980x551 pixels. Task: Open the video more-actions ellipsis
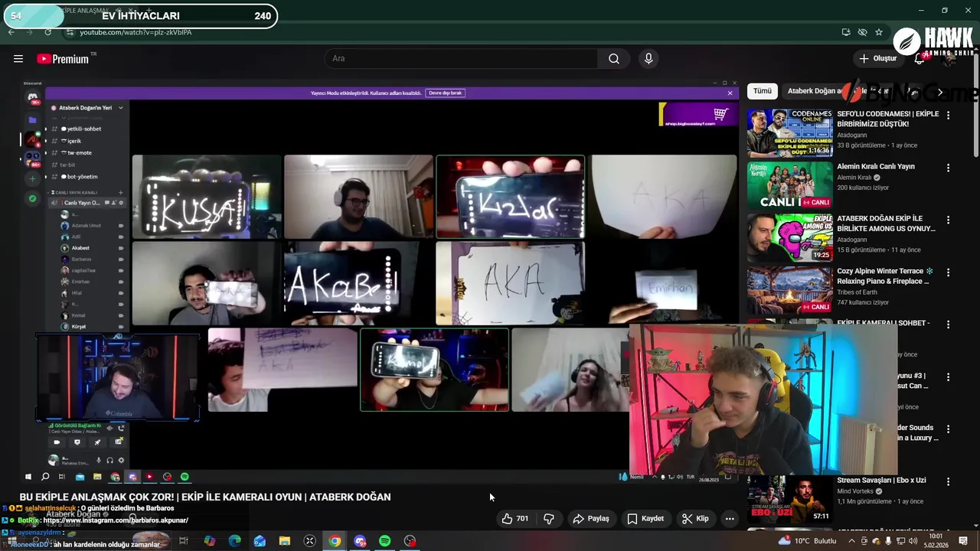(x=730, y=519)
